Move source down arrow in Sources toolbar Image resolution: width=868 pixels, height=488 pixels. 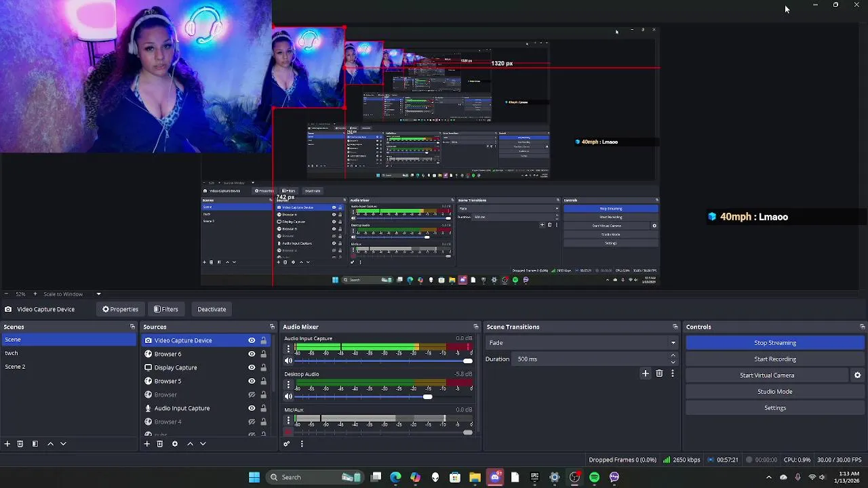pyautogui.click(x=203, y=444)
